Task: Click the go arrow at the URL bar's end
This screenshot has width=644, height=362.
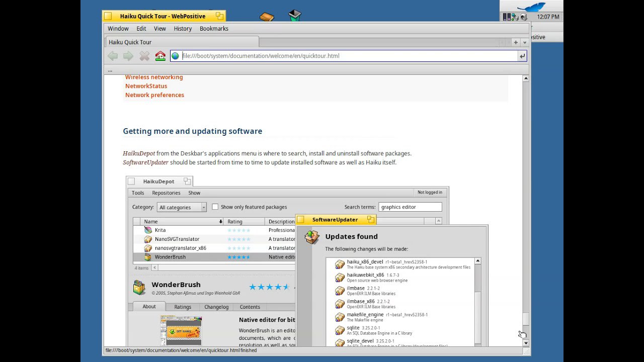Action: pyautogui.click(x=522, y=56)
